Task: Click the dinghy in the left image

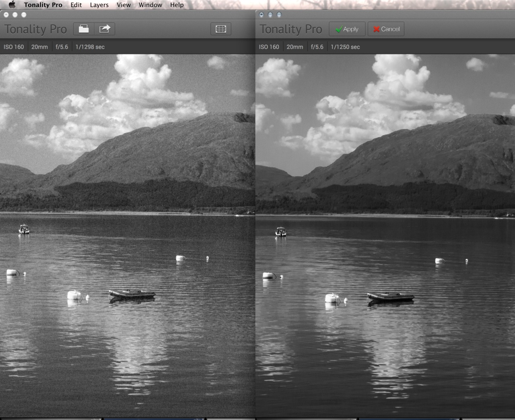Action: [132, 294]
